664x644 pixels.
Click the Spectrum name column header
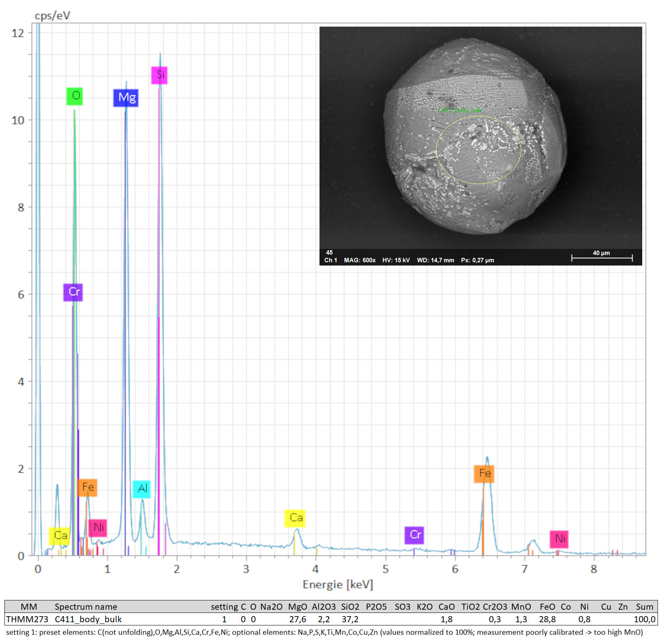[86, 607]
